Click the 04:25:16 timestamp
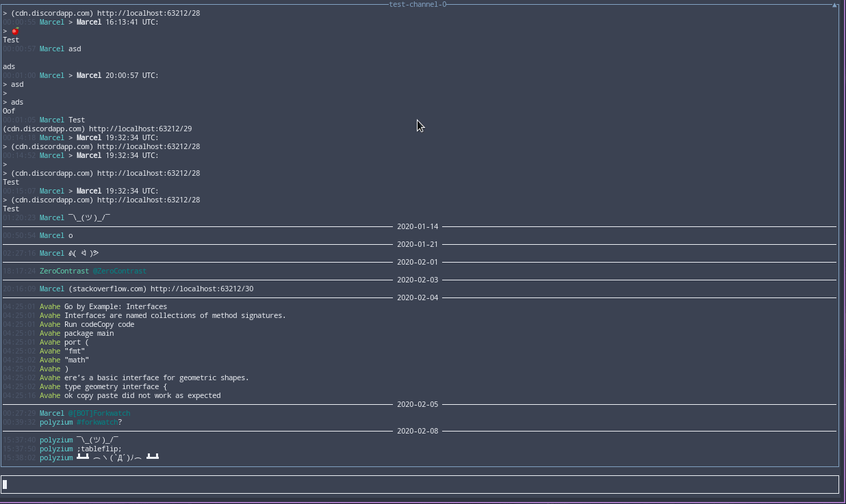Screen dimensions: 846x504 pos(19,395)
